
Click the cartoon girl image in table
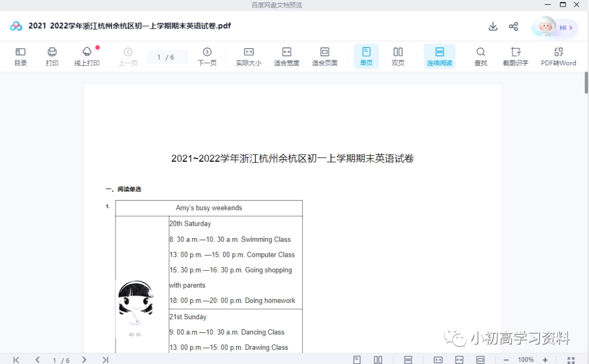[x=136, y=308]
